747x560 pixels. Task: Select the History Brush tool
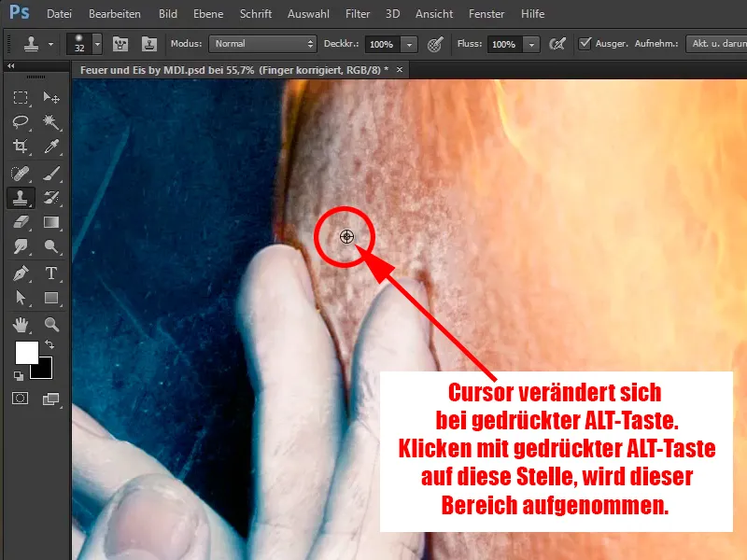click(51, 198)
